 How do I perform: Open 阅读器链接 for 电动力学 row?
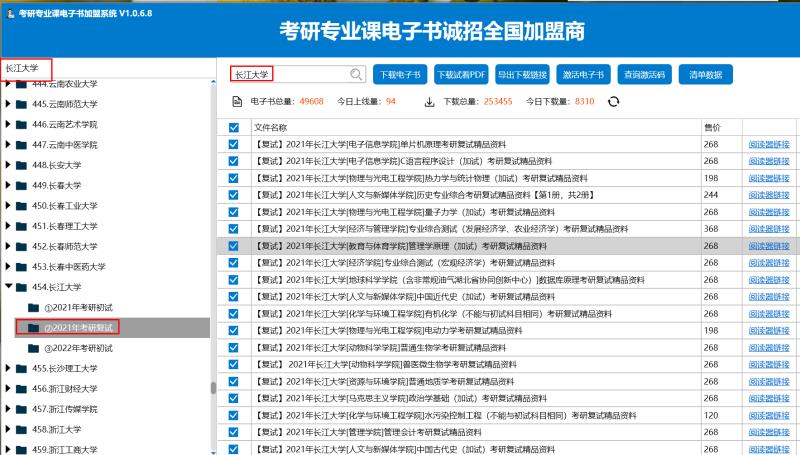[x=769, y=331]
